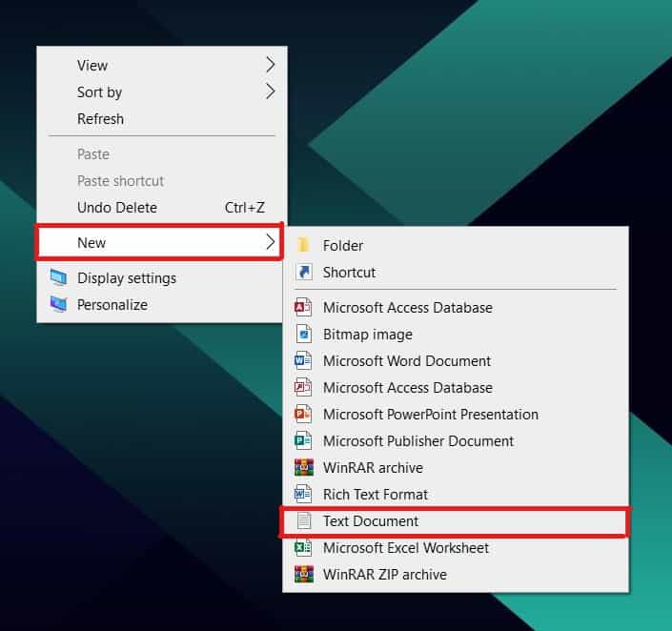Click the Folder icon in the New submenu
The image size is (672, 631).
coord(303,245)
